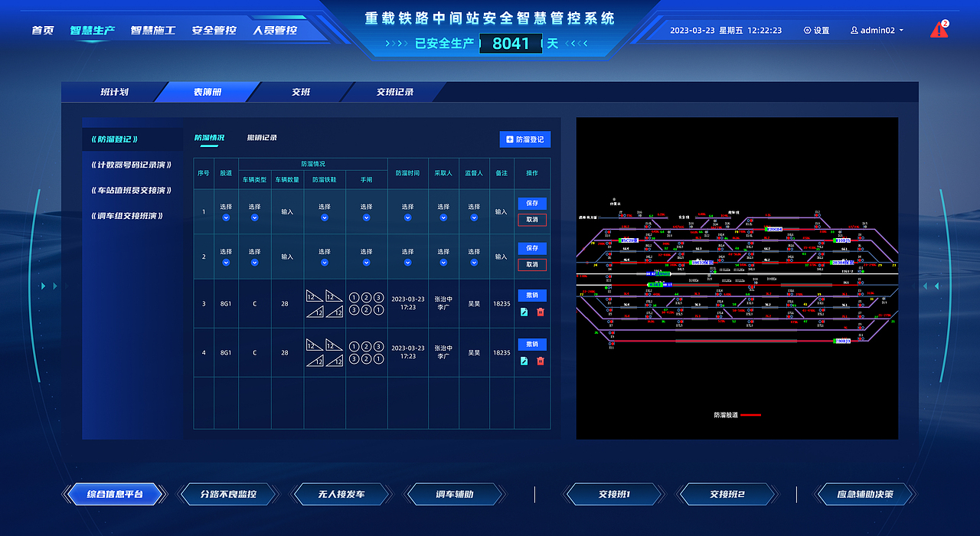The width and height of the screenshot is (980, 536).
Task: Click 备注 输入 field in row 2
Action: 501,257
